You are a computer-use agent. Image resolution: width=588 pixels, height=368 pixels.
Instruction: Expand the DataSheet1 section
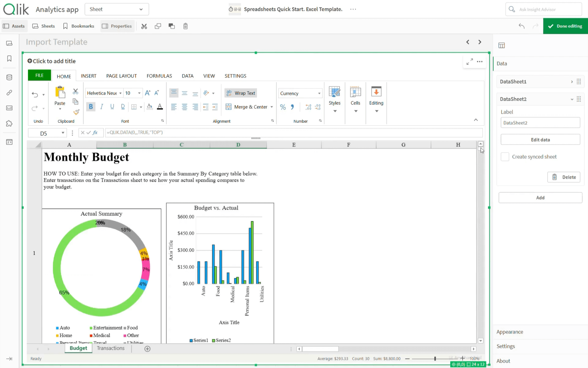(x=572, y=82)
